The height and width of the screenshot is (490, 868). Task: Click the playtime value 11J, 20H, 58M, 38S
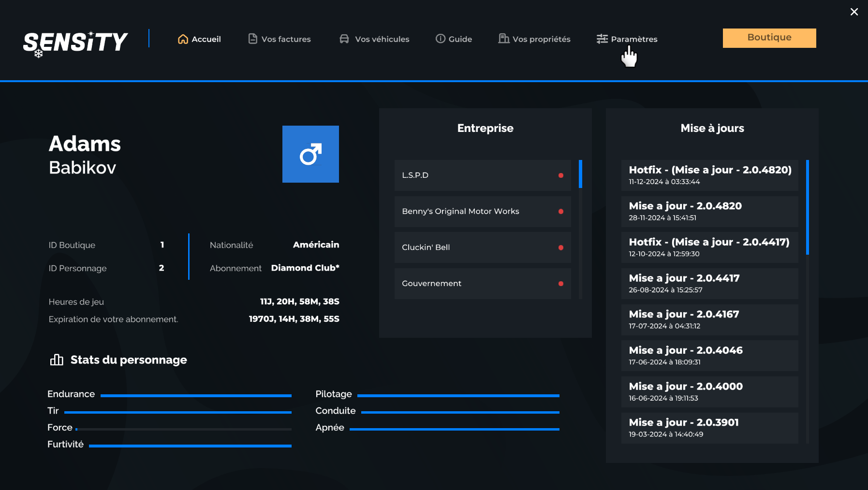300,302
